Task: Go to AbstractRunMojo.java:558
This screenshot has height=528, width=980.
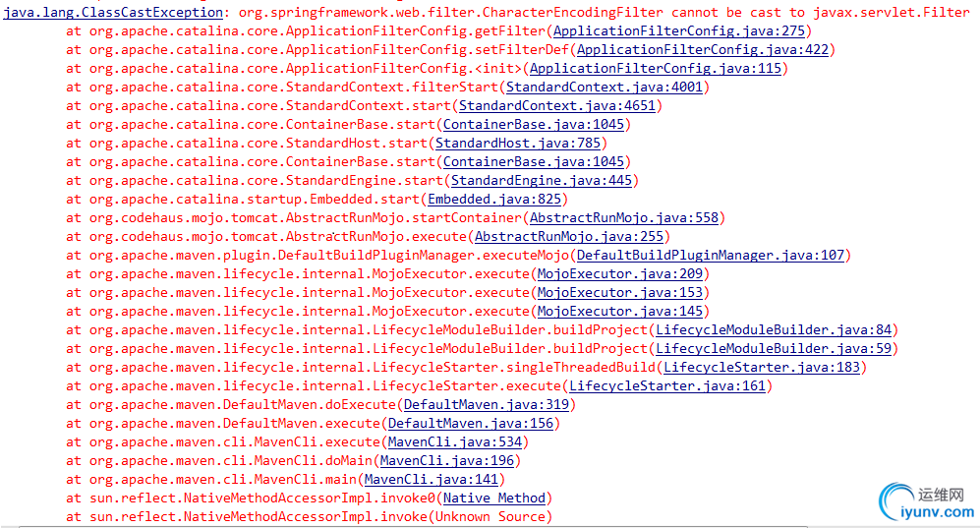Action: click(x=624, y=218)
